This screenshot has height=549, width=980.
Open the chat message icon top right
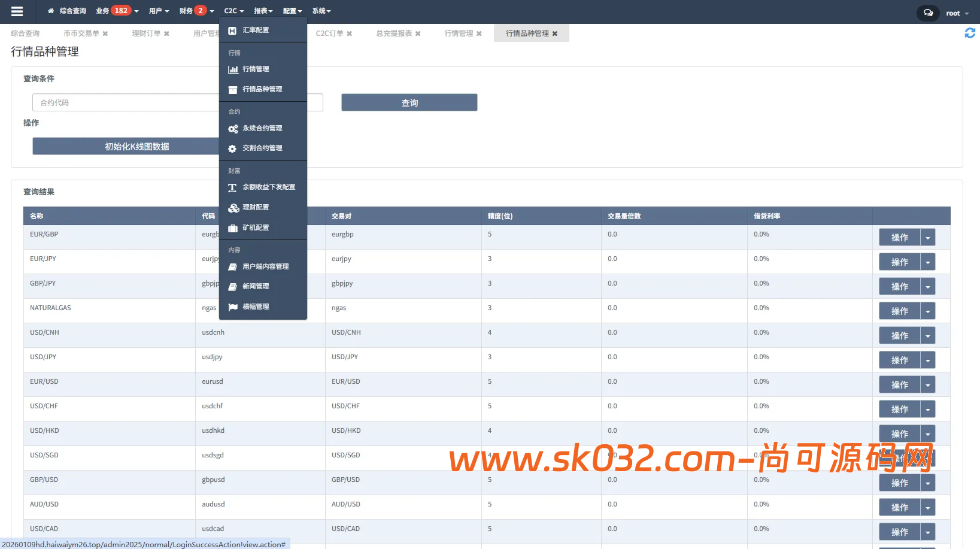click(x=927, y=12)
